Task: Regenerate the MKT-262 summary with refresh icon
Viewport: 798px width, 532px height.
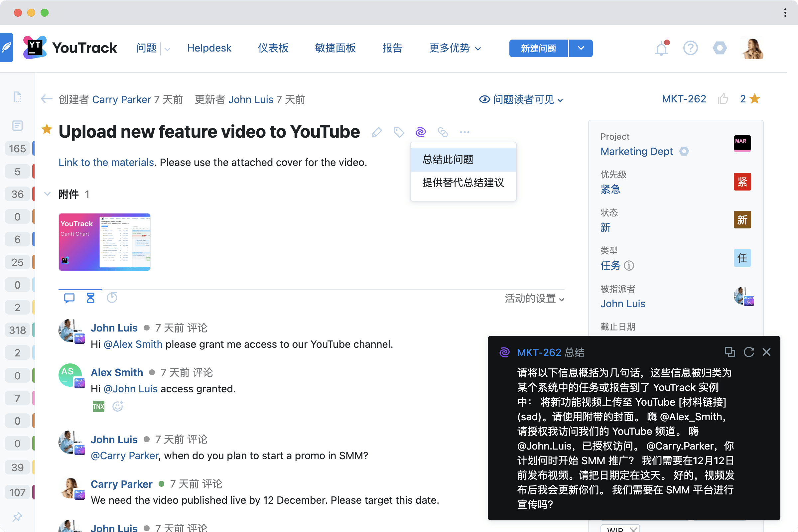Action: [x=749, y=352]
